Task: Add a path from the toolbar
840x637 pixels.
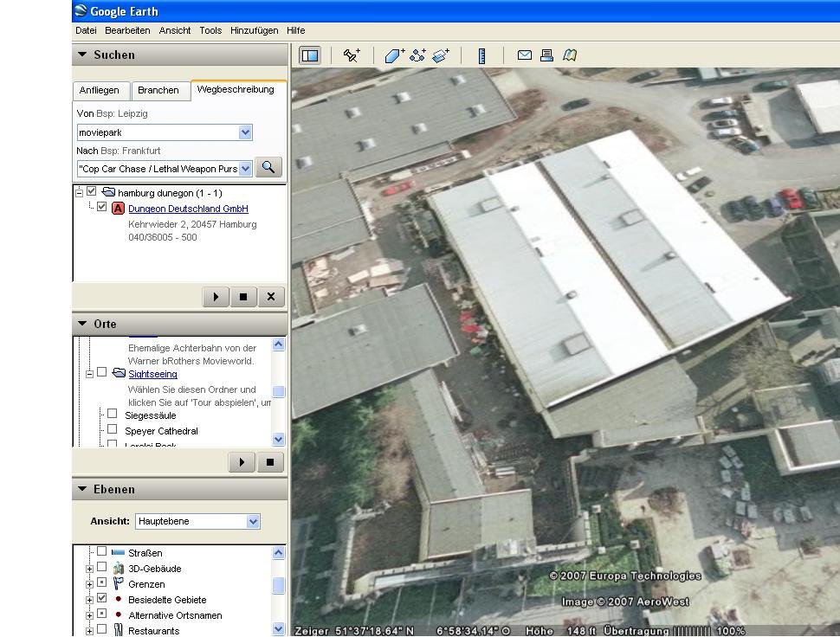Action: point(417,55)
